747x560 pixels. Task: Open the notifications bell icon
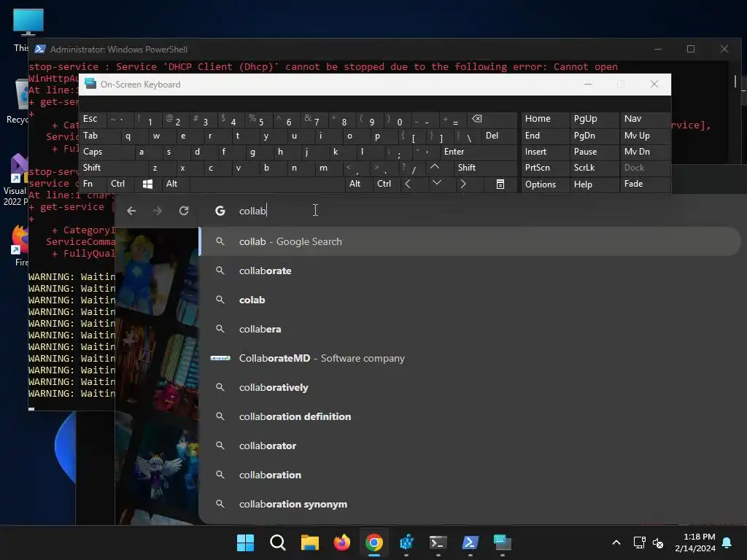point(727,542)
